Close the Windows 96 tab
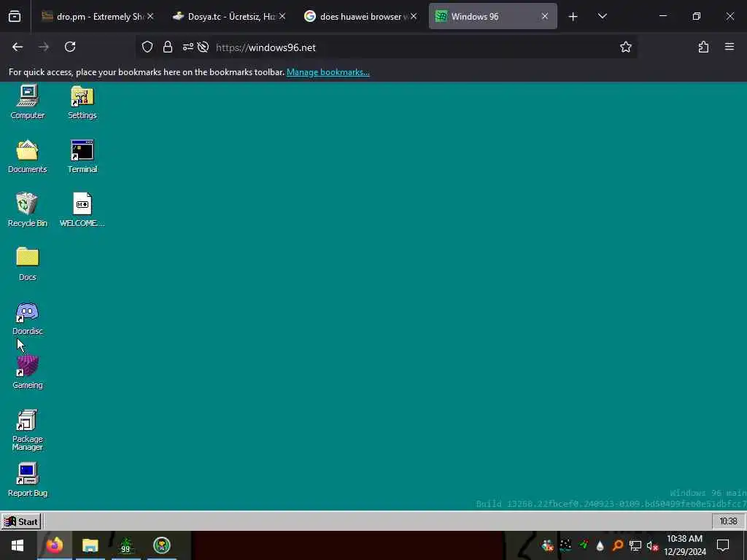The width and height of the screenshot is (747, 560). click(x=544, y=16)
